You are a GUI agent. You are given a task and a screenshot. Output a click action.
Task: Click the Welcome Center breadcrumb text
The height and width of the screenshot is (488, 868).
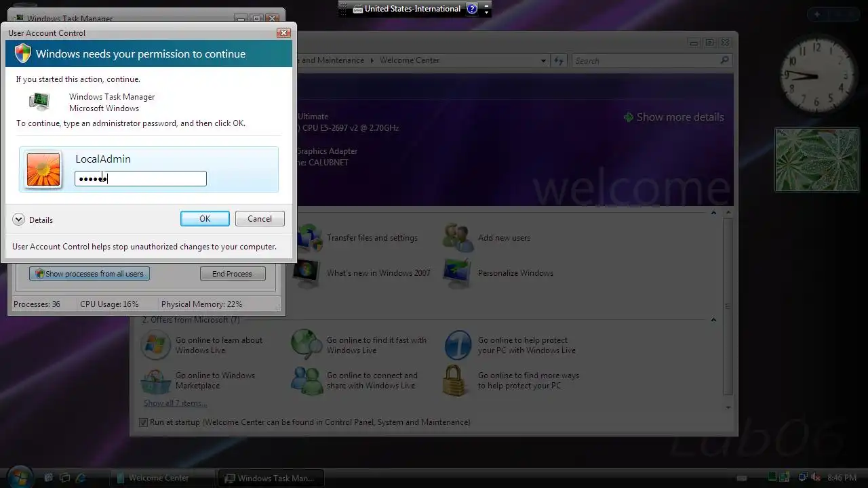pyautogui.click(x=410, y=60)
